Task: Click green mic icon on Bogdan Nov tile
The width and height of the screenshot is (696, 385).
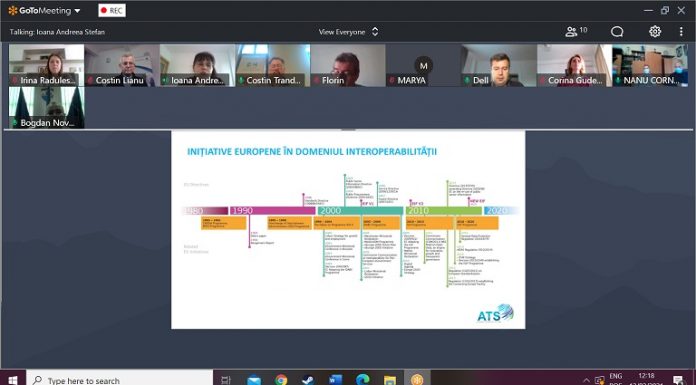Action: [15, 123]
